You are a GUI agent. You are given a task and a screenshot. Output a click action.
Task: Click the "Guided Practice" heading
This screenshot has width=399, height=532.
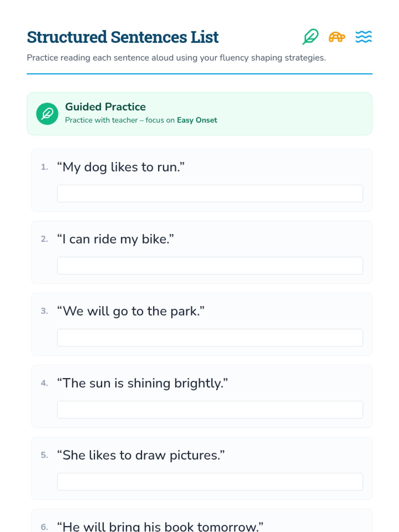[105, 107]
